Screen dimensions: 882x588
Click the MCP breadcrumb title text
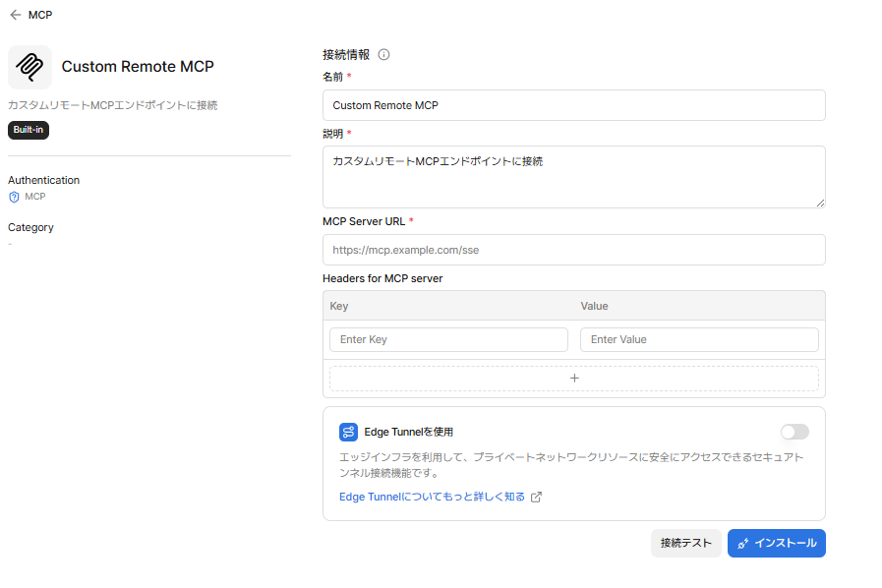click(40, 15)
